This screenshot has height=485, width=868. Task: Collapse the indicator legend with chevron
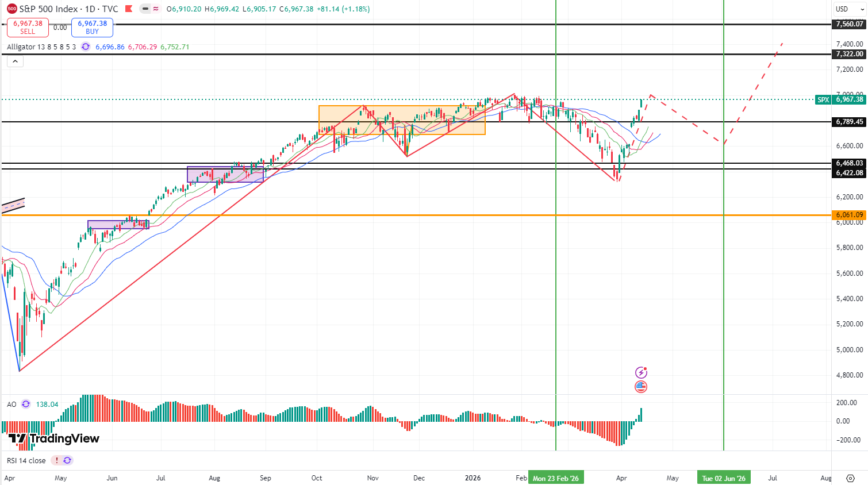(15, 61)
